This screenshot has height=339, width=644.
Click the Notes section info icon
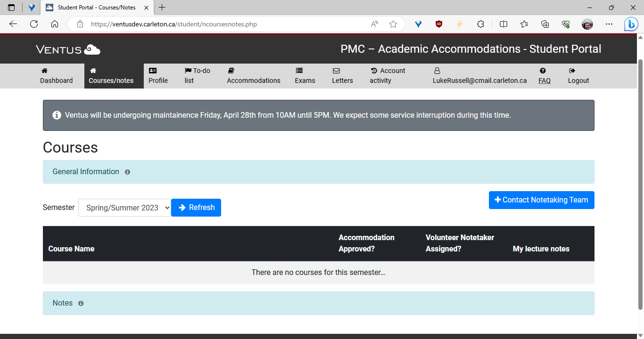pyautogui.click(x=81, y=303)
